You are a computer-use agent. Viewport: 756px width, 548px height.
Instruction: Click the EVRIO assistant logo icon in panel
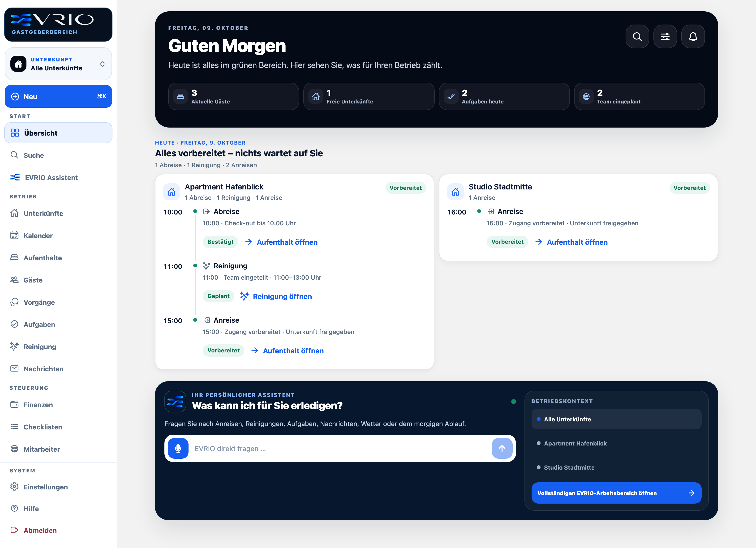(175, 401)
